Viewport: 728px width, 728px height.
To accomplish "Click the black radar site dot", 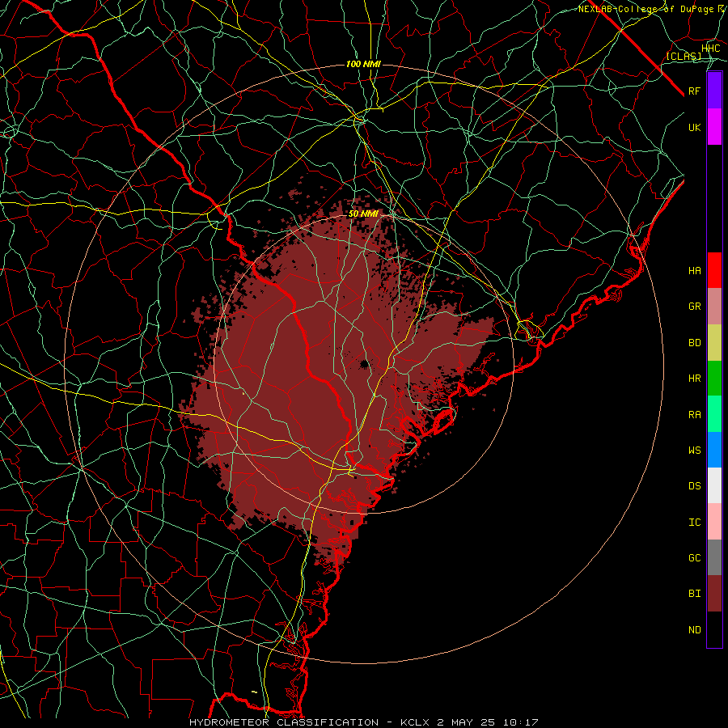I will pyautogui.click(x=365, y=363).
